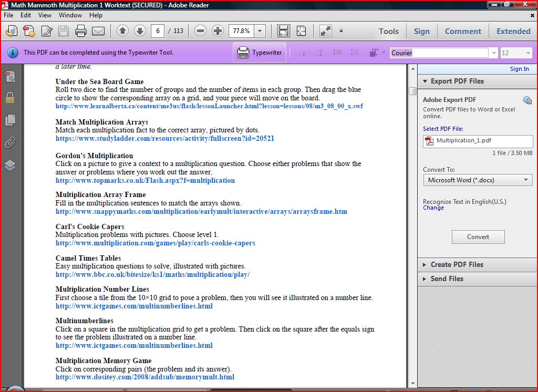Open the Tools pane tab
The width and height of the screenshot is (538, 392).
pyautogui.click(x=389, y=31)
